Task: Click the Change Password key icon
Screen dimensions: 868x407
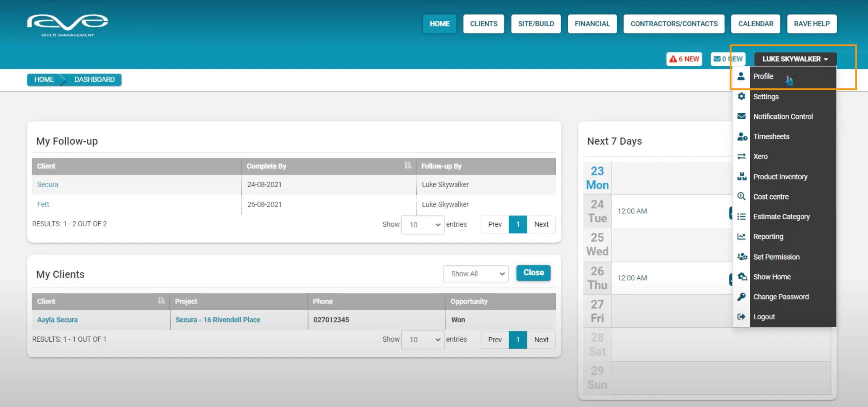Action: coord(741,297)
